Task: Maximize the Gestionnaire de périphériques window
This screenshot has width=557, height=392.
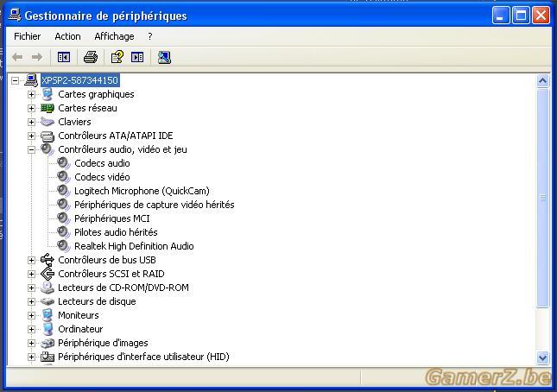Action: [x=521, y=16]
